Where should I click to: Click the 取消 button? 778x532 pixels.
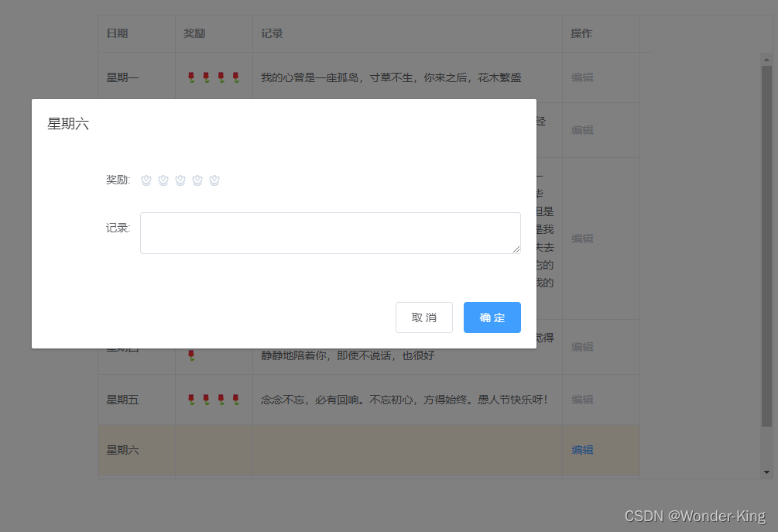click(424, 317)
